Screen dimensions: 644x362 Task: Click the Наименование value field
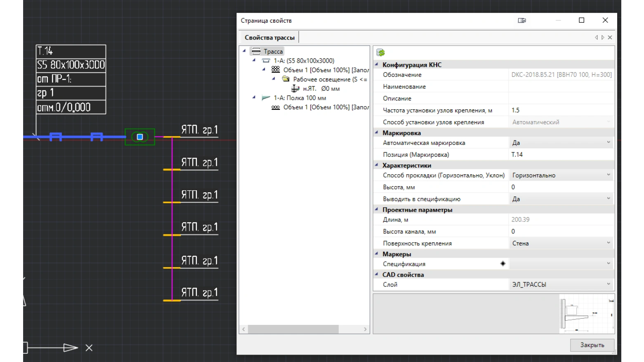(x=561, y=87)
